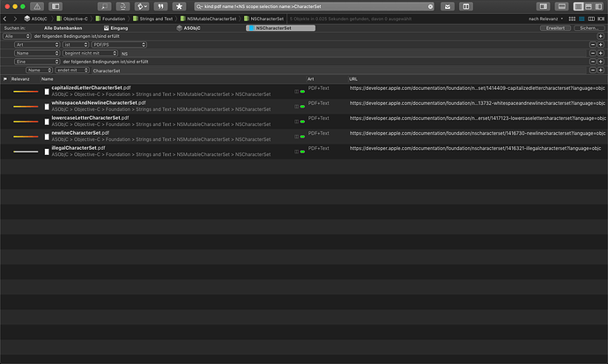Select the side preview layout segment
The height and width of the screenshot is (364, 608).
[598, 6]
